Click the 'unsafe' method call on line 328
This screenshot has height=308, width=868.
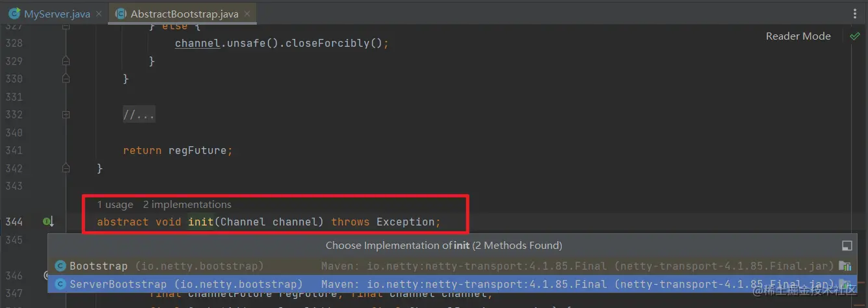[x=246, y=44]
